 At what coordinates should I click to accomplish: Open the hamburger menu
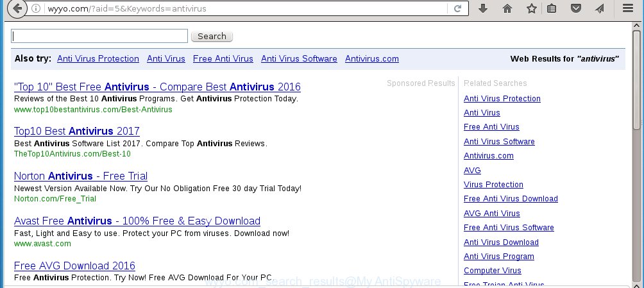tap(627, 8)
